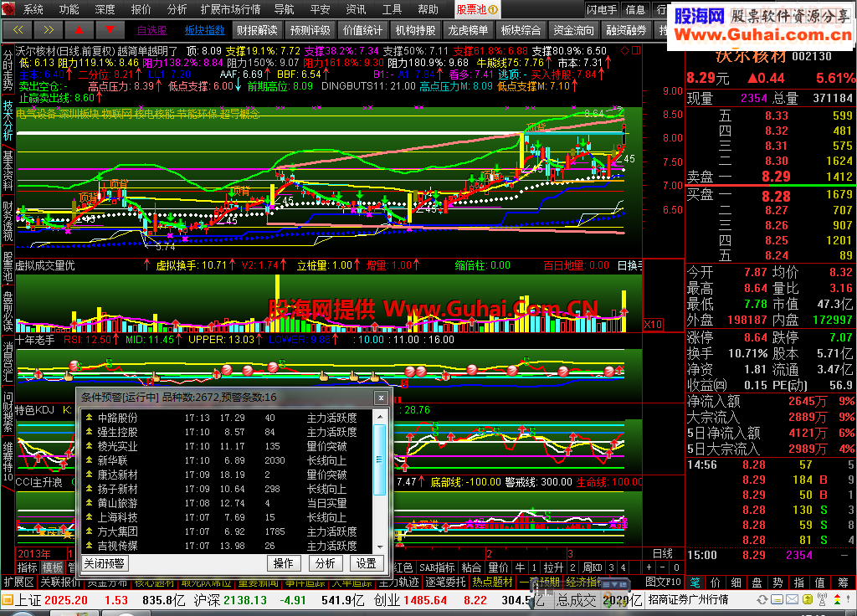Screen dimensions: 857x616
Task: Click the red rose app logo icon
Action: [x=8, y=8]
